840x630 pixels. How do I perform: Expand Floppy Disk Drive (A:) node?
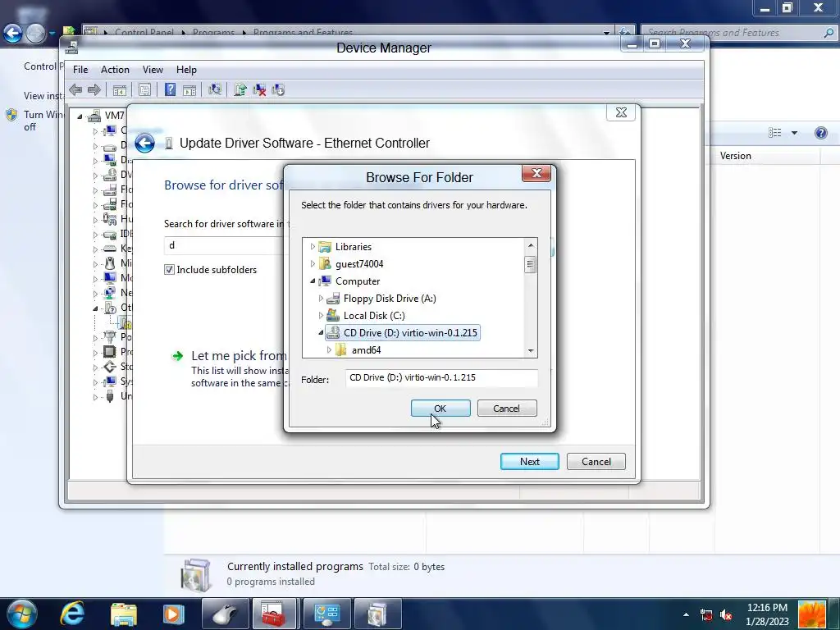coord(321,299)
